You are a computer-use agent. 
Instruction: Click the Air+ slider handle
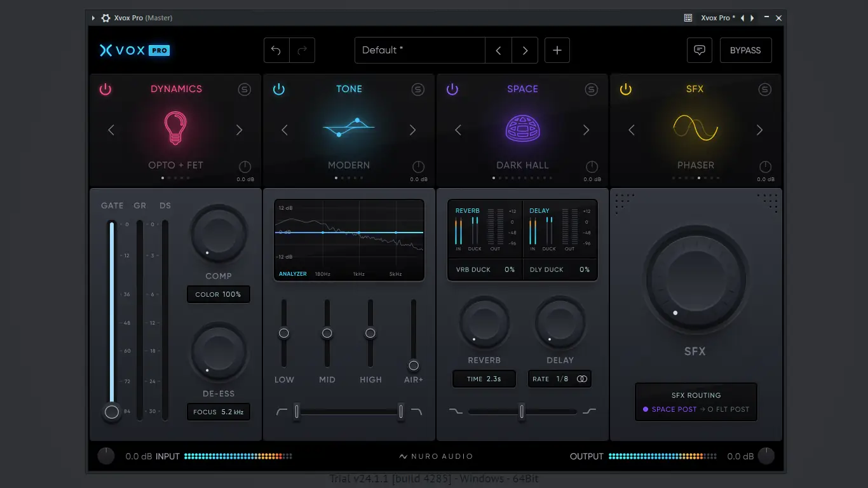414,365
